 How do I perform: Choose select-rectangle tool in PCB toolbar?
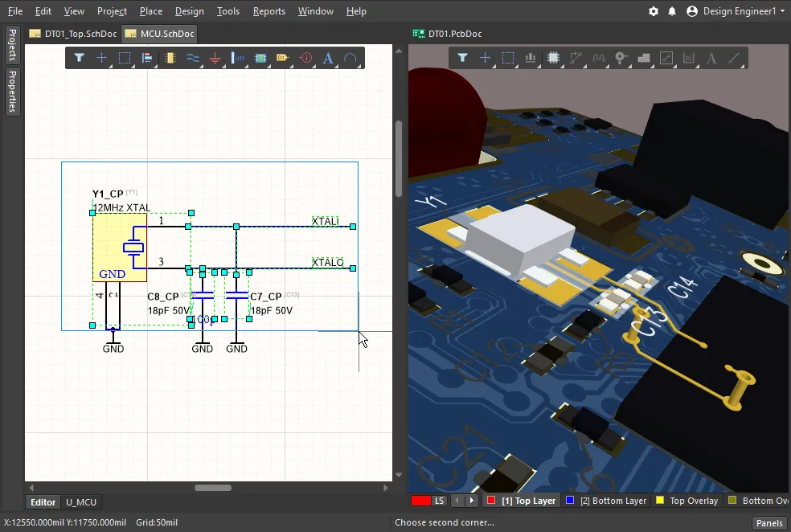[508, 58]
